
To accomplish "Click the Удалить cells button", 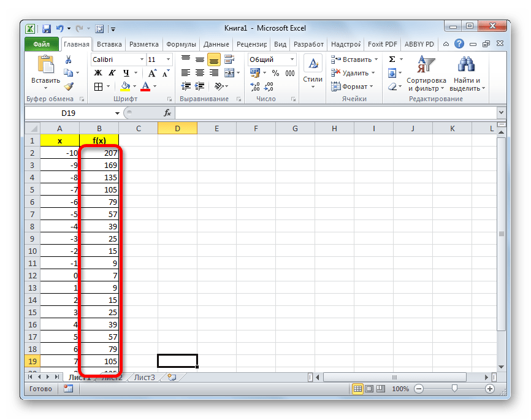I will click(x=353, y=73).
